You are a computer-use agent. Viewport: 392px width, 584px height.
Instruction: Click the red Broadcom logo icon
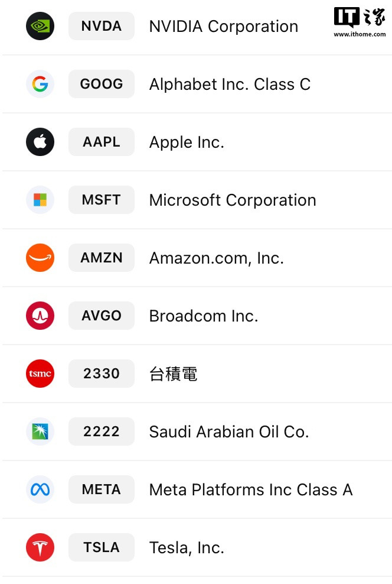point(40,316)
